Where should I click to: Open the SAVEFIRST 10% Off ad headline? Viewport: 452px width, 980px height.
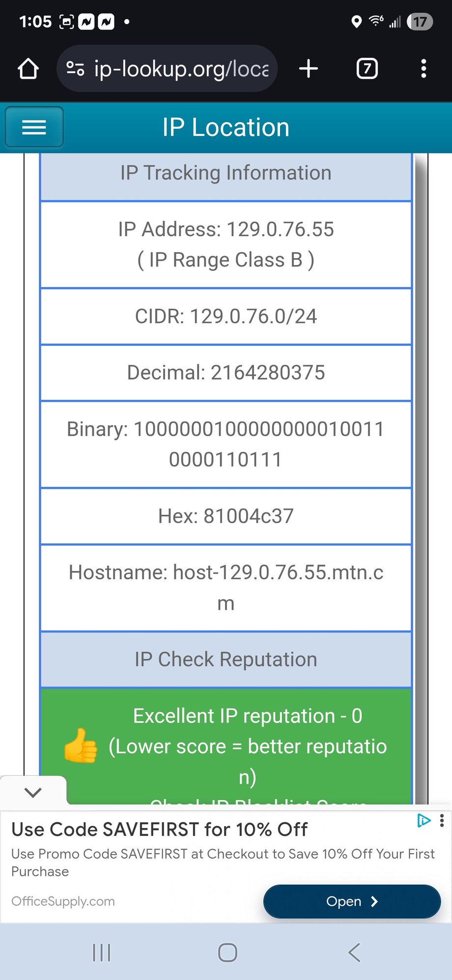point(159,830)
